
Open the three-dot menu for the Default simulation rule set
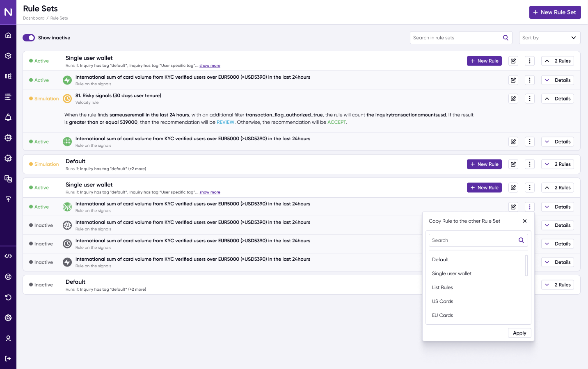pos(529,164)
